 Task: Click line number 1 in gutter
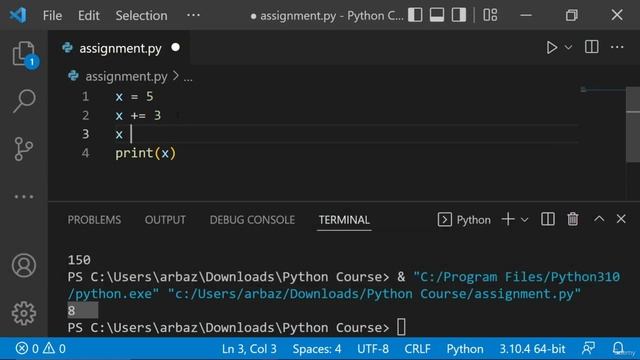[x=85, y=97]
